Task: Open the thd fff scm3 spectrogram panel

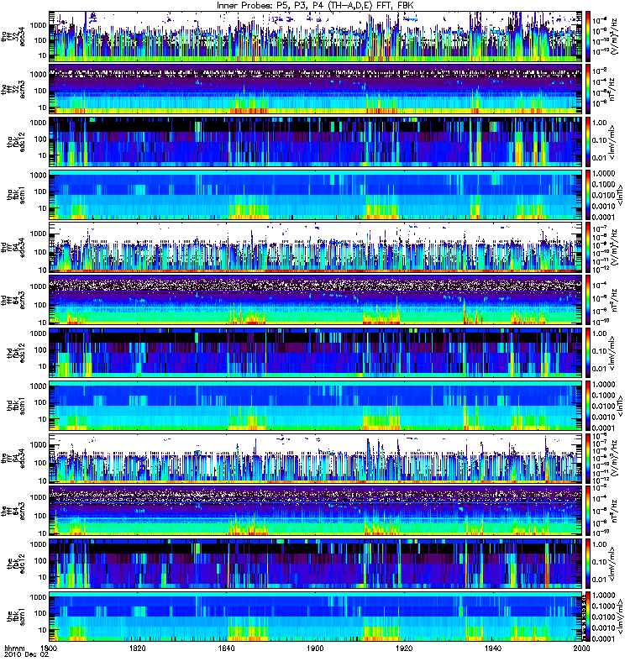Action: pos(316,300)
